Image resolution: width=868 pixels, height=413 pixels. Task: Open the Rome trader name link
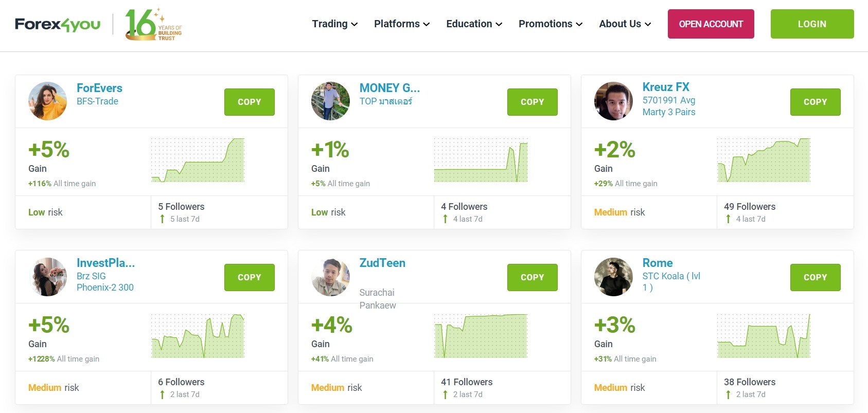pos(657,263)
